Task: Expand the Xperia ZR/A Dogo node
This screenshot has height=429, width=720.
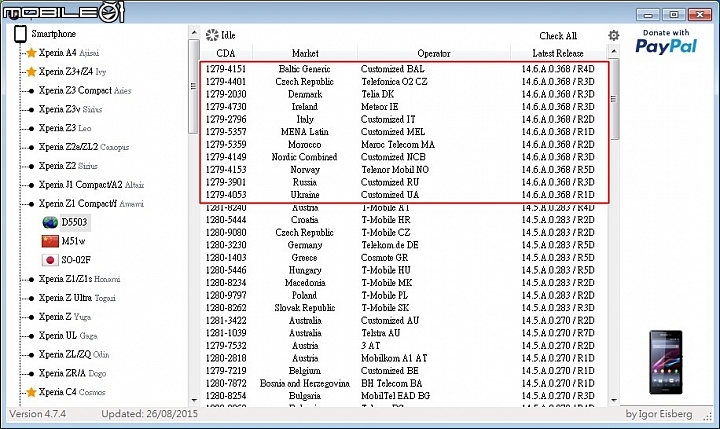Action: (31, 373)
